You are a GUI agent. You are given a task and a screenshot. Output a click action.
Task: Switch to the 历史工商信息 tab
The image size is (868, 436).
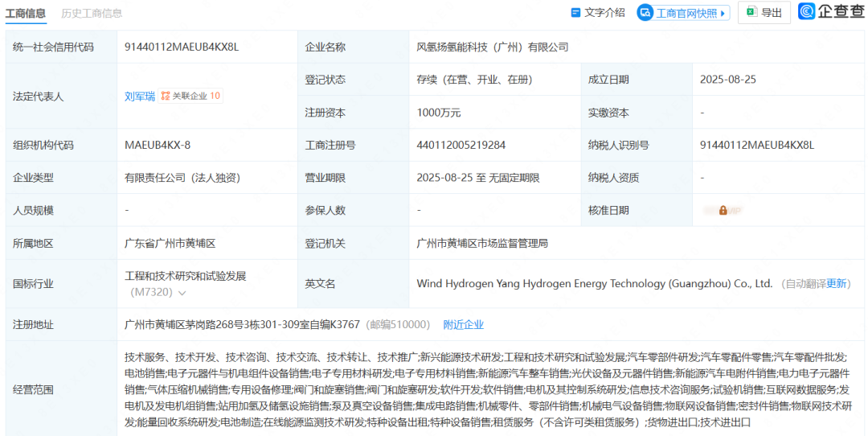92,13
